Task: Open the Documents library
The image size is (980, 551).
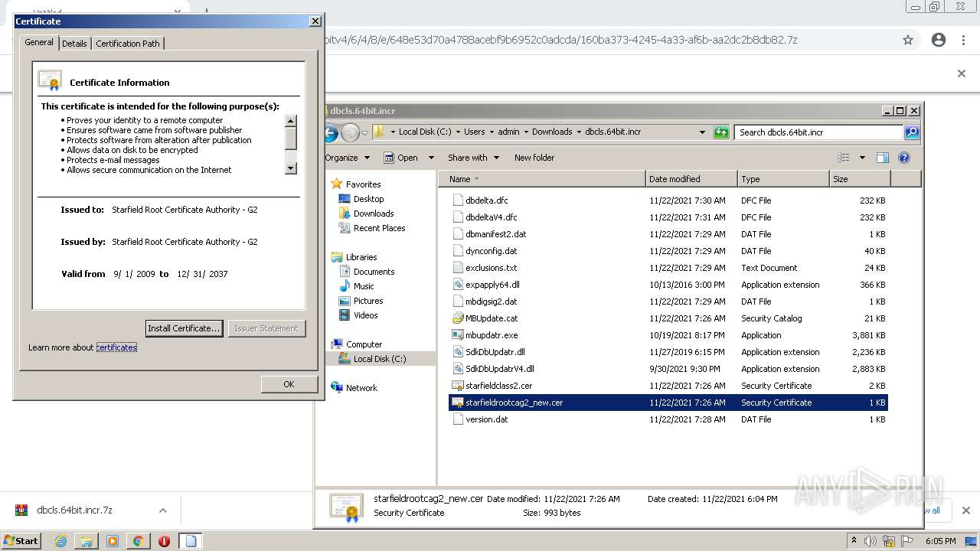Action: pos(374,272)
